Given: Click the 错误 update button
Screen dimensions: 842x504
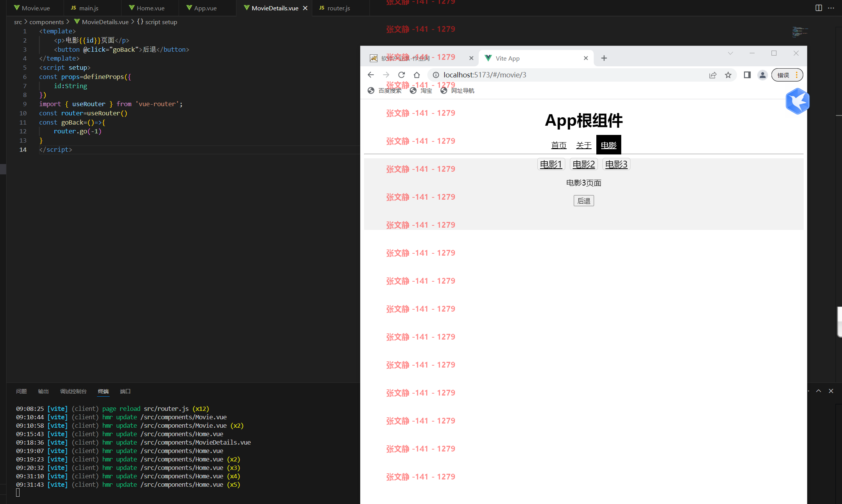Looking at the screenshot, I should pos(787,75).
